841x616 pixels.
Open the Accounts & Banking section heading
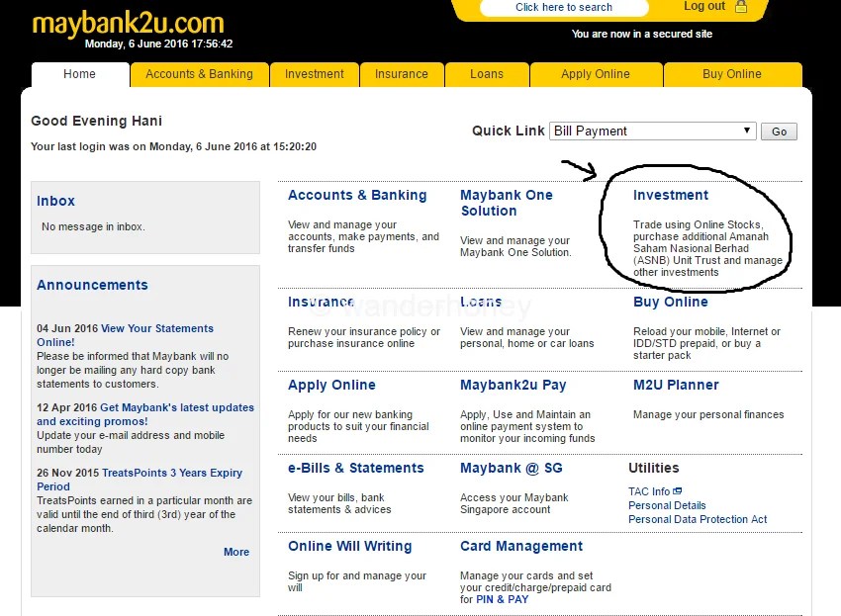(x=357, y=195)
